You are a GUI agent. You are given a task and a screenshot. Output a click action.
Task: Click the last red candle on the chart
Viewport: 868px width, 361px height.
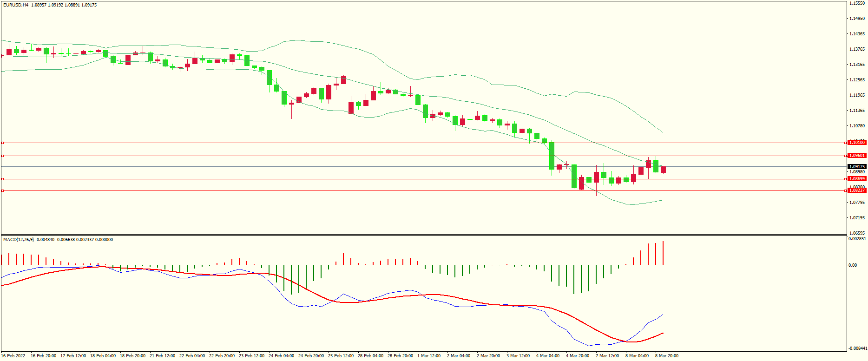[663, 170]
